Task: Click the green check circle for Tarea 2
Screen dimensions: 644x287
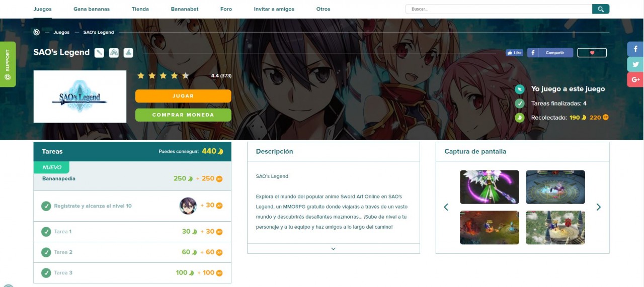Action: [46, 252]
